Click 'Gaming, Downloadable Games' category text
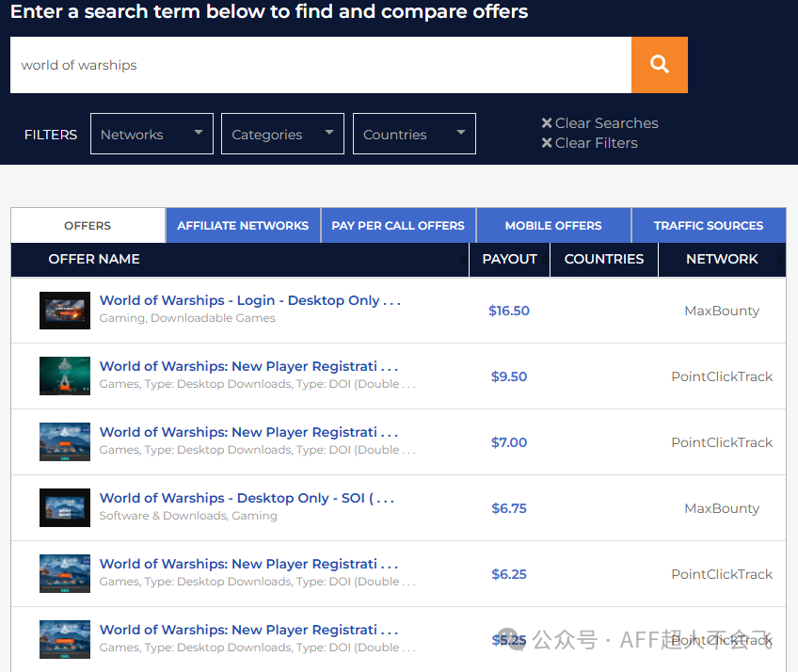Viewport: 798px width, 672px height. click(x=187, y=318)
